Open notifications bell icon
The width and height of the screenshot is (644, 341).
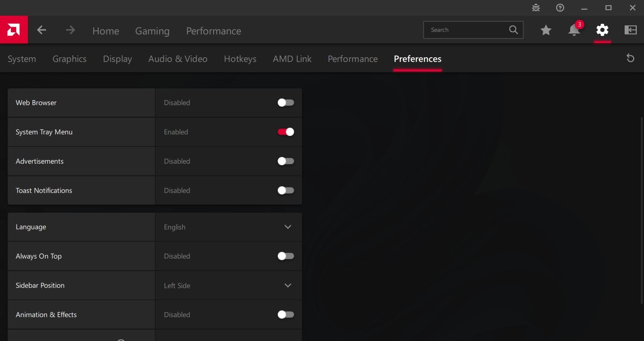point(574,30)
